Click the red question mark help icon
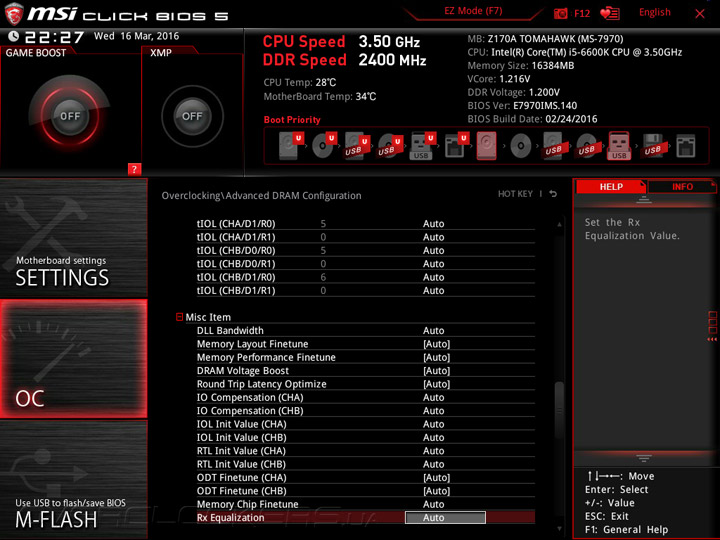Image resolution: width=720 pixels, height=540 pixels. [x=134, y=169]
